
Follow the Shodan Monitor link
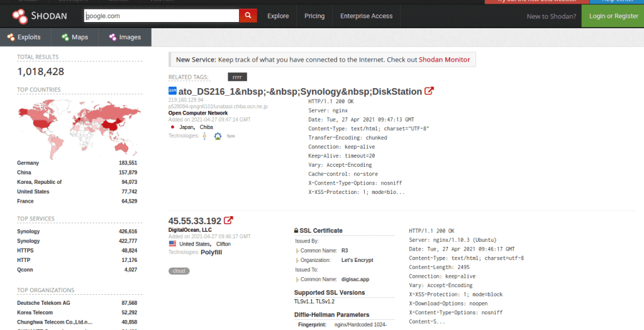444,60
